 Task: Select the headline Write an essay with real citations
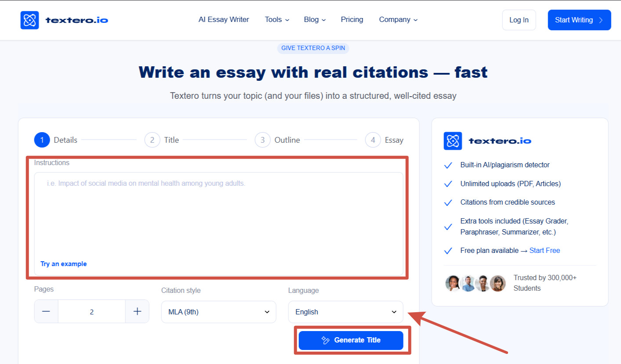pyautogui.click(x=313, y=72)
